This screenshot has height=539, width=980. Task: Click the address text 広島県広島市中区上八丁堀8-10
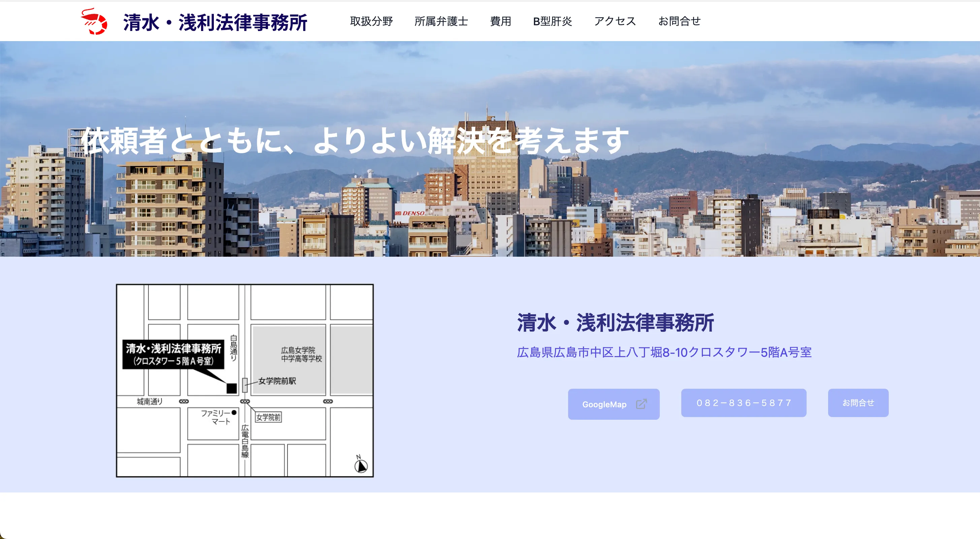pos(602,352)
